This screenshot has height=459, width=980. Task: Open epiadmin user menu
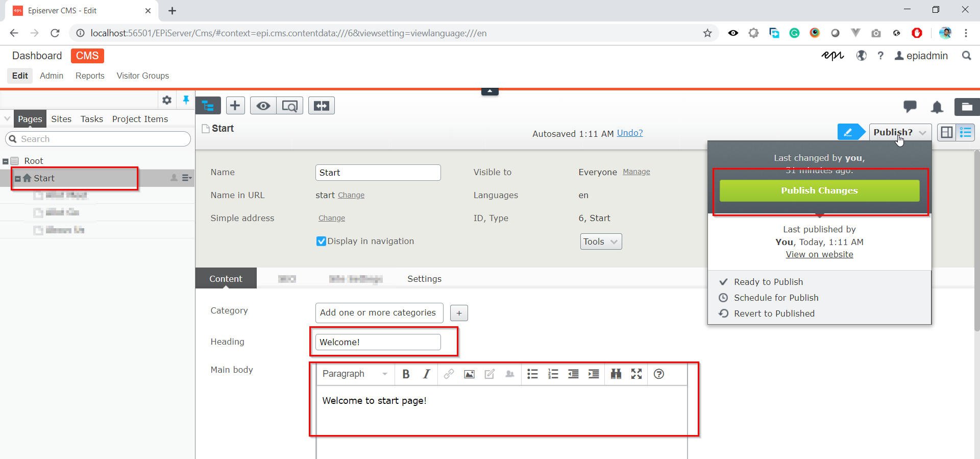coord(921,56)
